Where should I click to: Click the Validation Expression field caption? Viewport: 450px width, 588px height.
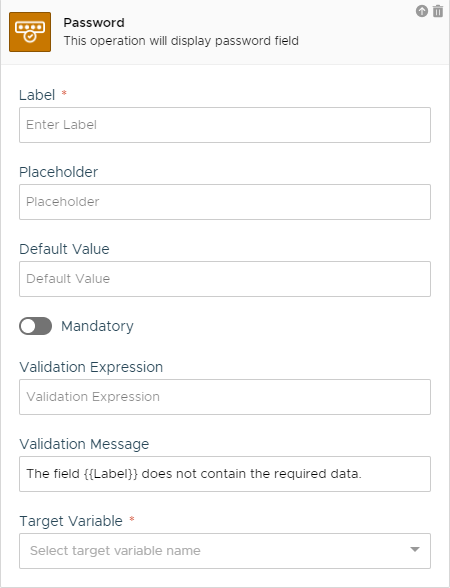[x=91, y=367]
